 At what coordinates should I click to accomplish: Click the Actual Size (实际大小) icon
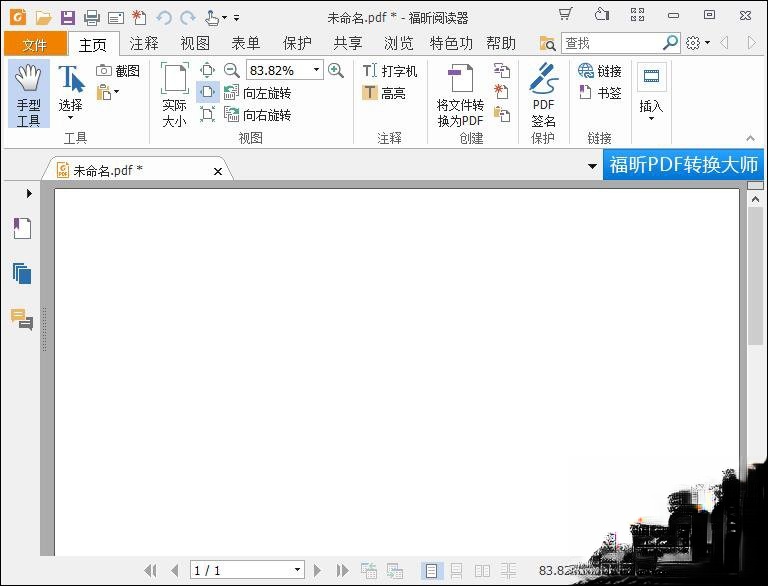[174, 94]
